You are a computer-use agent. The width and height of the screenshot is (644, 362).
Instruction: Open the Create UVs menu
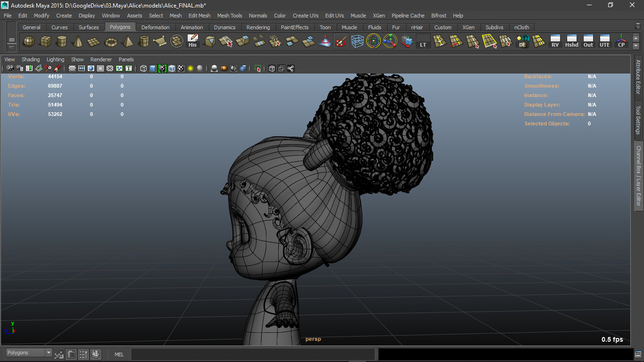[x=305, y=16]
